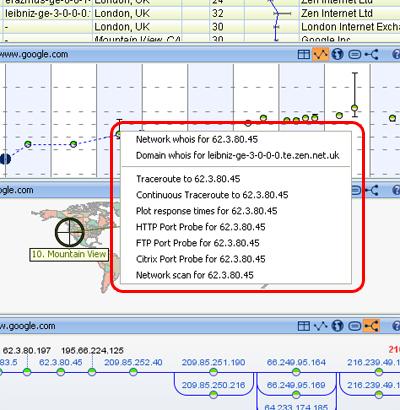
Task: Select route node label 62.3.80.197
Action: [x=27, y=351]
